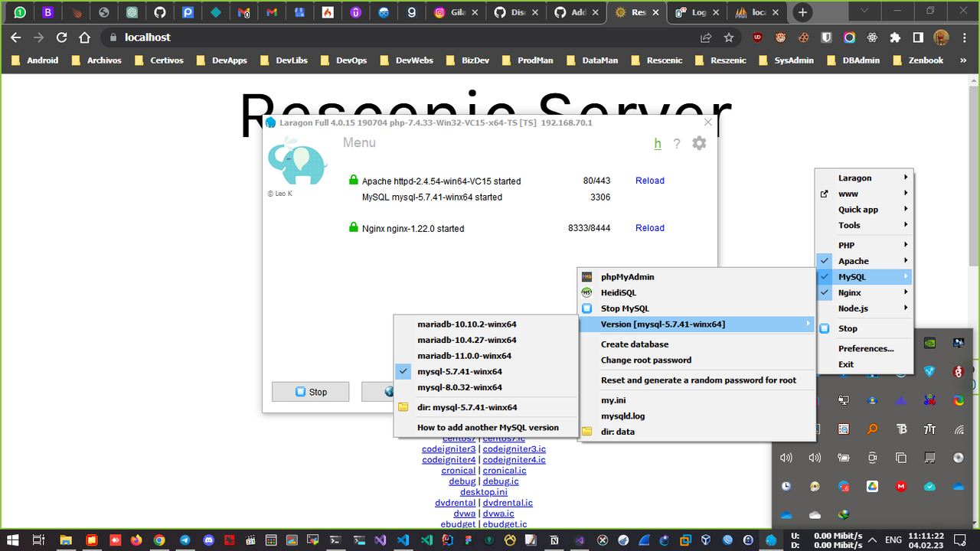Open the Chrome extensions puzzle icon

[894, 37]
